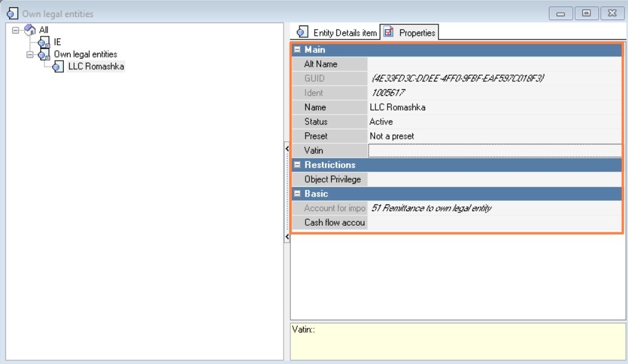Click the Cash flow accou label
The image size is (628, 364).
[335, 223]
